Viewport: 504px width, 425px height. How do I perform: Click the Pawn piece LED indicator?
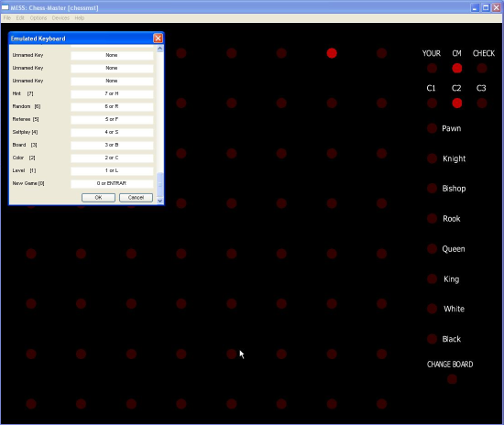(432, 128)
